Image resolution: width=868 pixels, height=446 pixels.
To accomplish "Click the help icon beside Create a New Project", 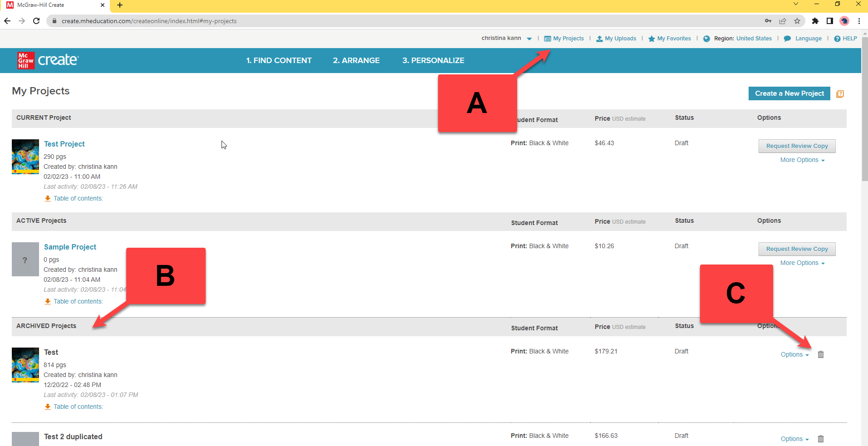I will pyautogui.click(x=840, y=94).
